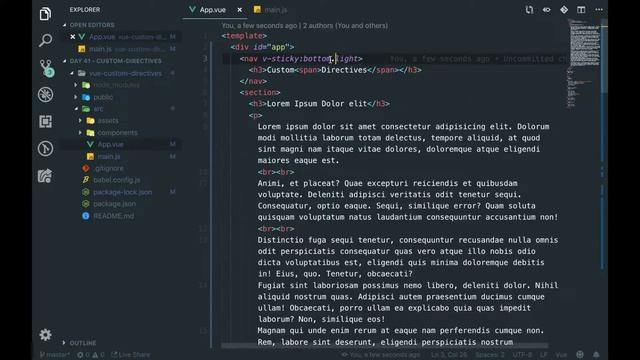Click the div id="app" line
This screenshot has height=360, width=640.
click(x=262, y=47)
